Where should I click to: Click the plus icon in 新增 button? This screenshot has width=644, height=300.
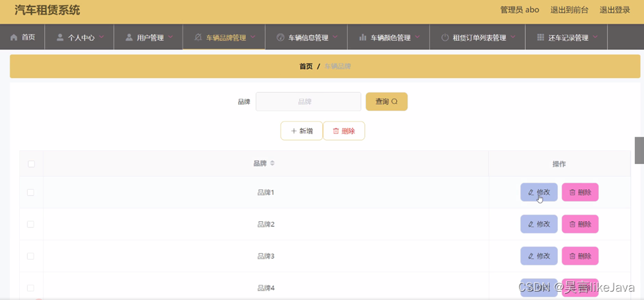[293, 131]
